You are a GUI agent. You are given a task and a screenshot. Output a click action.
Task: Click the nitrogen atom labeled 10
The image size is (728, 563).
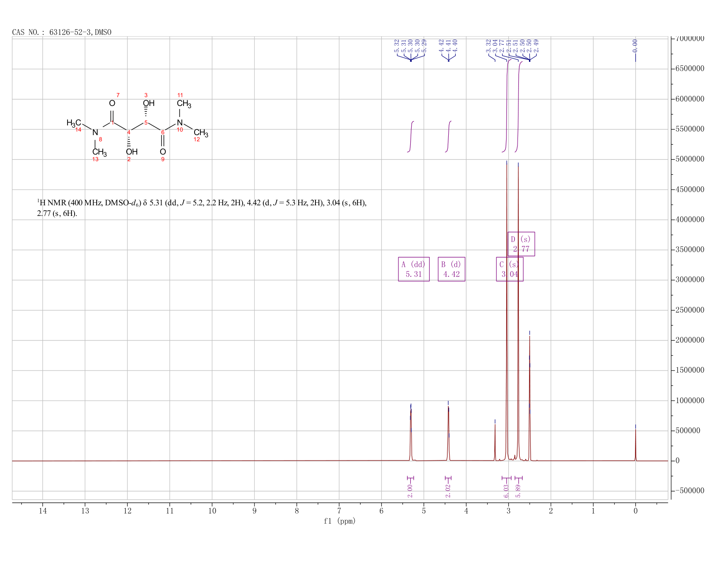(180, 122)
